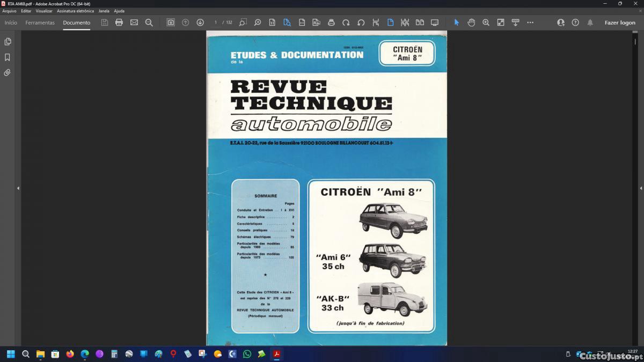
Task: Select the Hand pan tool
Action: pyautogui.click(x=471, y=23)
